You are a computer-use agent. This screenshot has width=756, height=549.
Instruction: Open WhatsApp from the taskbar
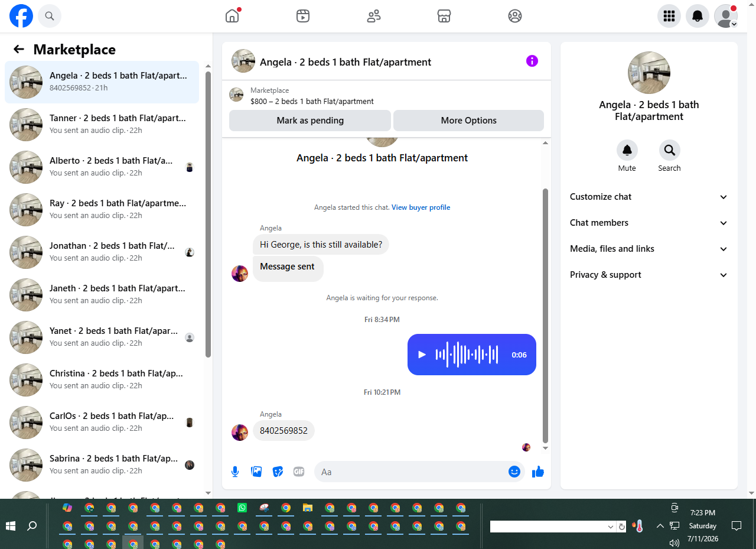click(x=242, y=508)
